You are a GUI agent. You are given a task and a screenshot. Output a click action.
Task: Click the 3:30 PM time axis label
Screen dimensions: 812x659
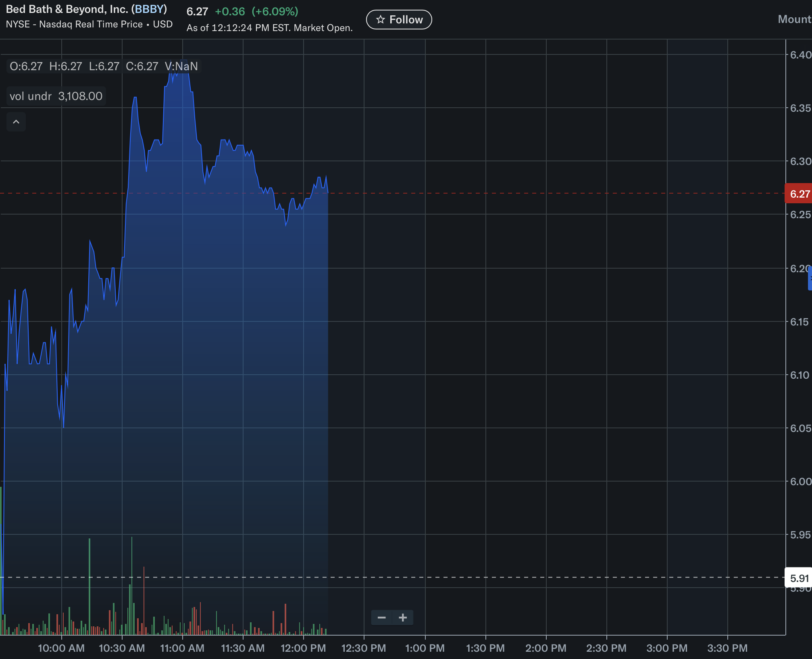pyautogui.click(x=727, y=648)
